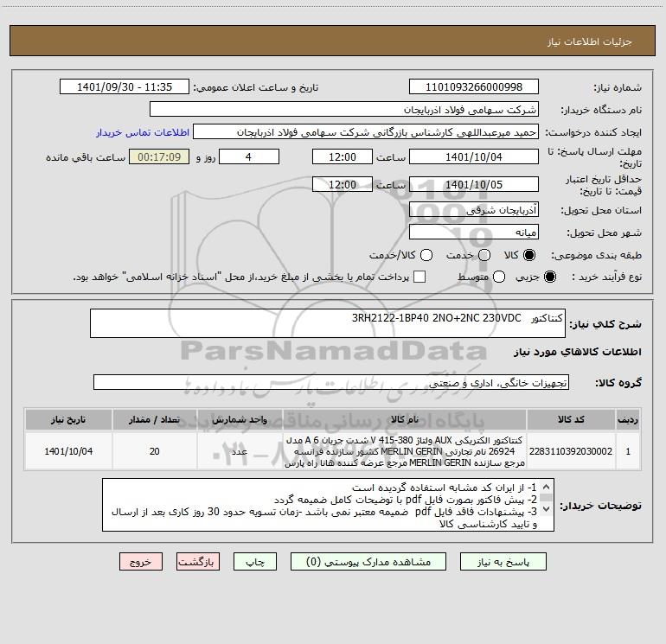Toggle the اسناد خزانه اسلامی payment checkbox
Image resolution: width=666 pixels, height=644 pixels.
pos(419,277)
